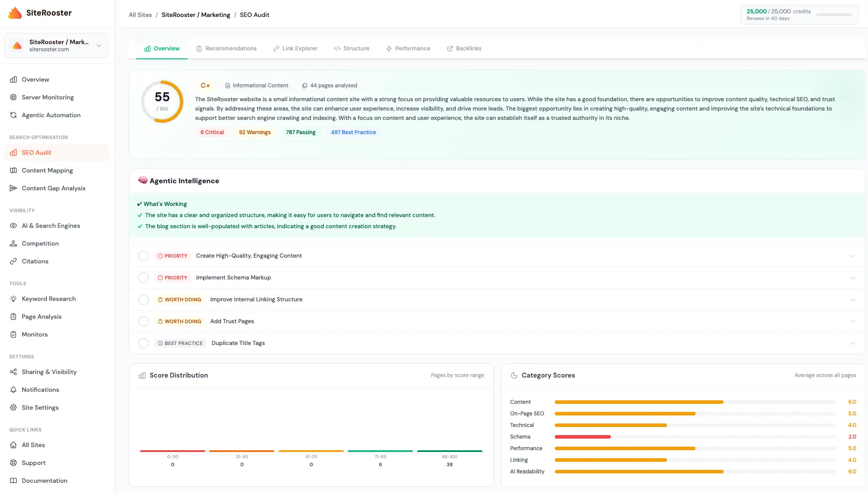The image size is (868, 493).
Task: Click the pages analysed copy icon
Action: 305,86
